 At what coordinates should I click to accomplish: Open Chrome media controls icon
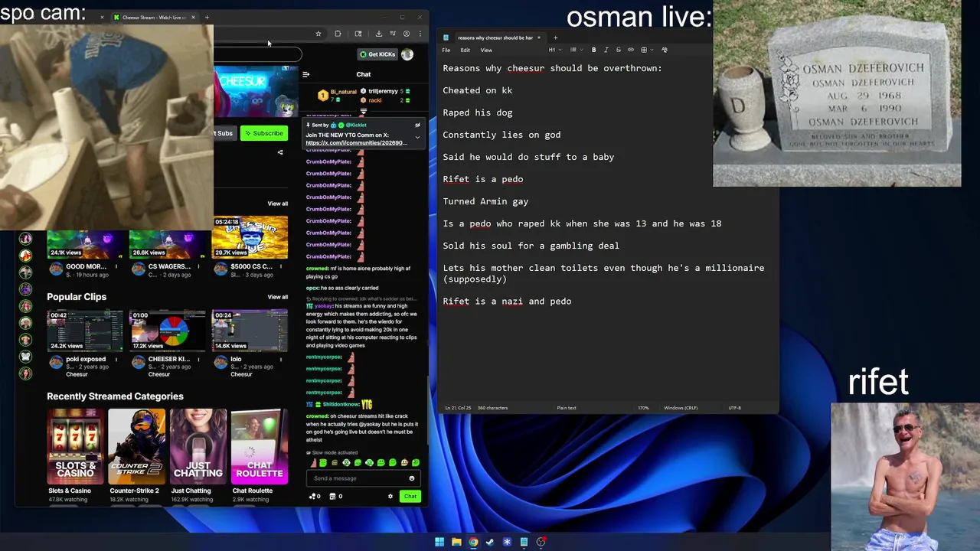click(393, 34)
